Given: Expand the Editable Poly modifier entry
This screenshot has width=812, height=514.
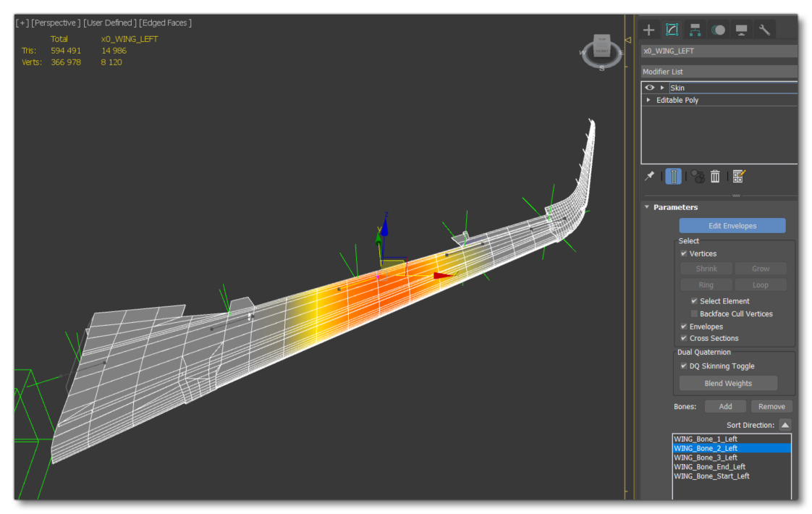Looking at the screenshot, I should (648, 101).
